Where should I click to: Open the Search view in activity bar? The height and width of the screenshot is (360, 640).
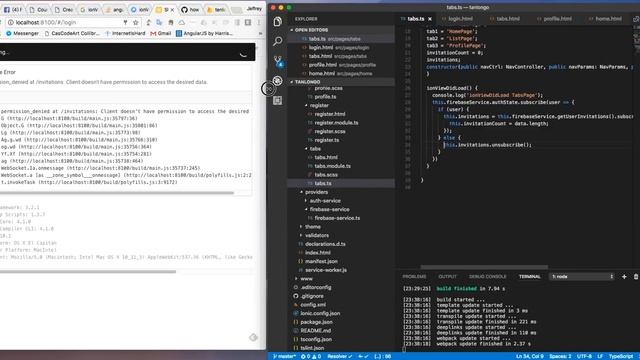278,41
